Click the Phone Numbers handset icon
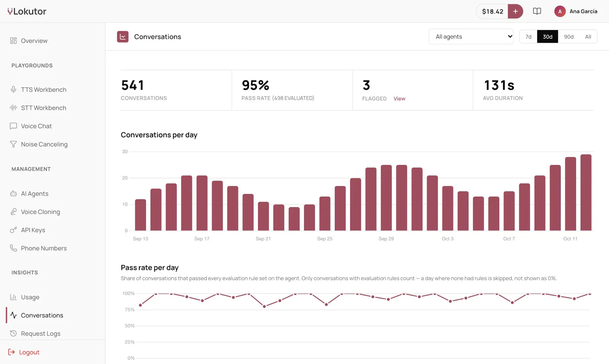Image resolution: width=609 pixels, height=364 pixels. 13,248
